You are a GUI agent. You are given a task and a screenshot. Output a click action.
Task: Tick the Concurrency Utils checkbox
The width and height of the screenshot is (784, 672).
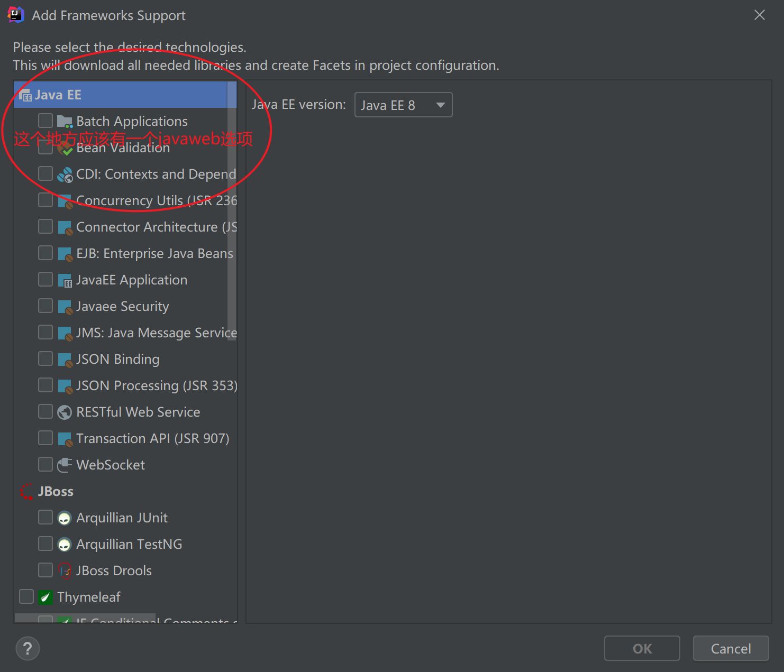point(45,200)
